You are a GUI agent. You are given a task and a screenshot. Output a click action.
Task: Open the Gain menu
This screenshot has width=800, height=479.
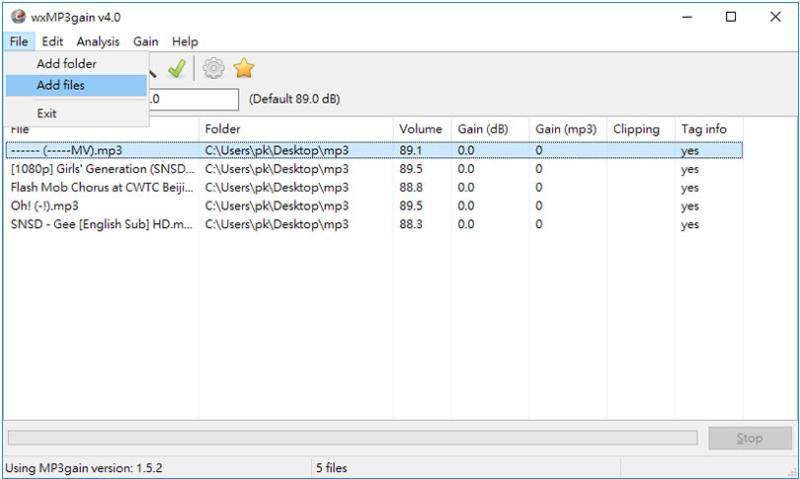click(145, 41)
